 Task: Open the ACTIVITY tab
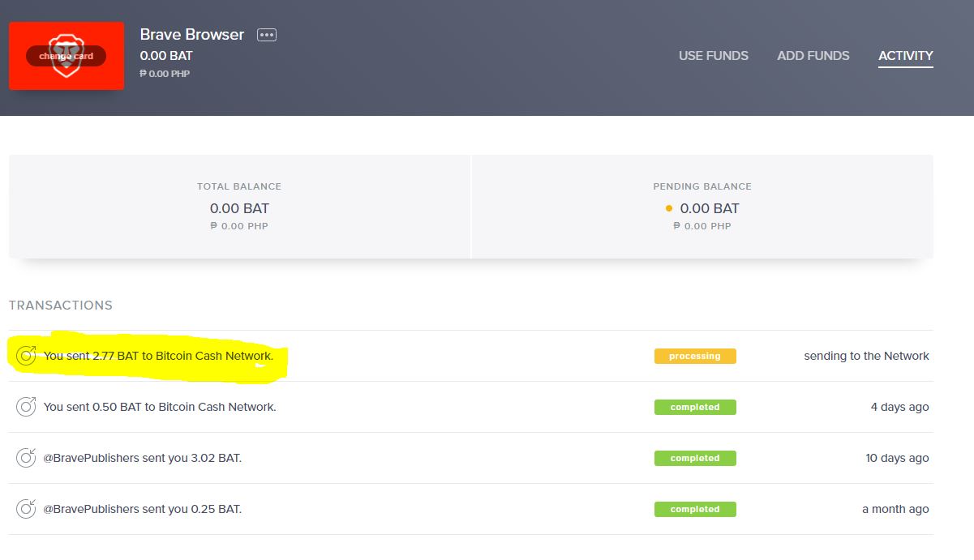click(906, 56)
